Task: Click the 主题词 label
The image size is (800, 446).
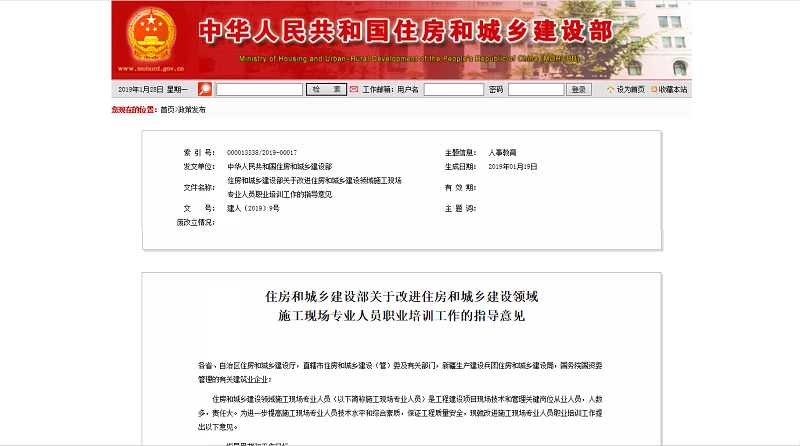Action: (460, 208)
